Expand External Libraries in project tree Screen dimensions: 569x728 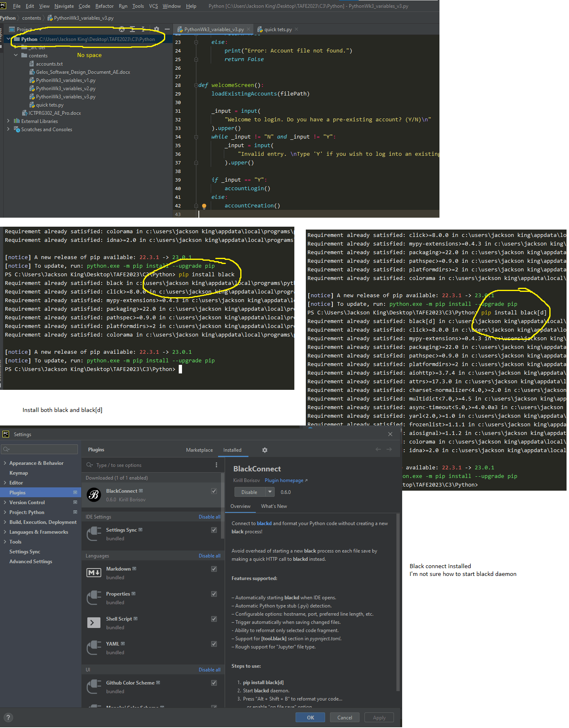tap(8, 121)
